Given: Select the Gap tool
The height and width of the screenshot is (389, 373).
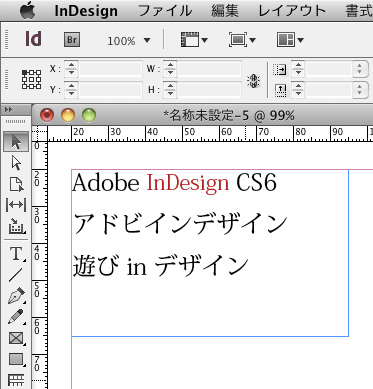Looking at the screenshot, I should pos(16,205).
